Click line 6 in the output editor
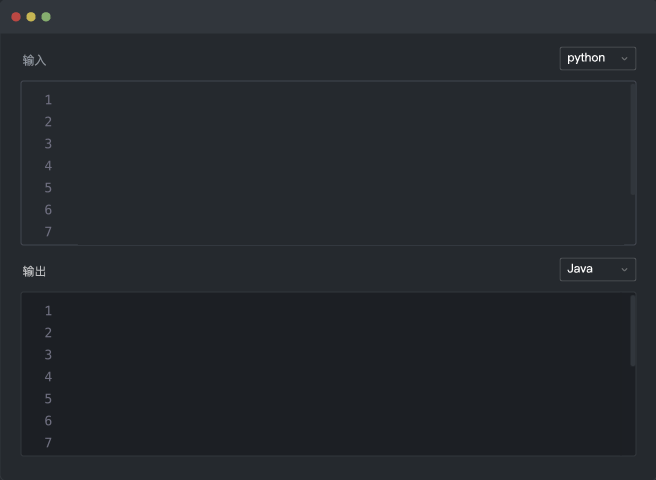Viewport: 656px width, 480px height. (x=343, y=421)
